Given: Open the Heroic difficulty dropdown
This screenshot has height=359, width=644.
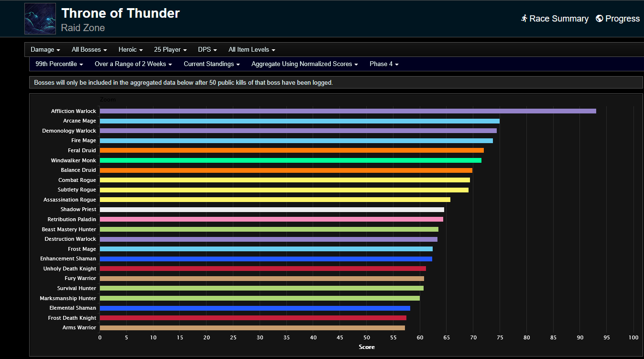Looking at the screenshot, I should [131, 50].
